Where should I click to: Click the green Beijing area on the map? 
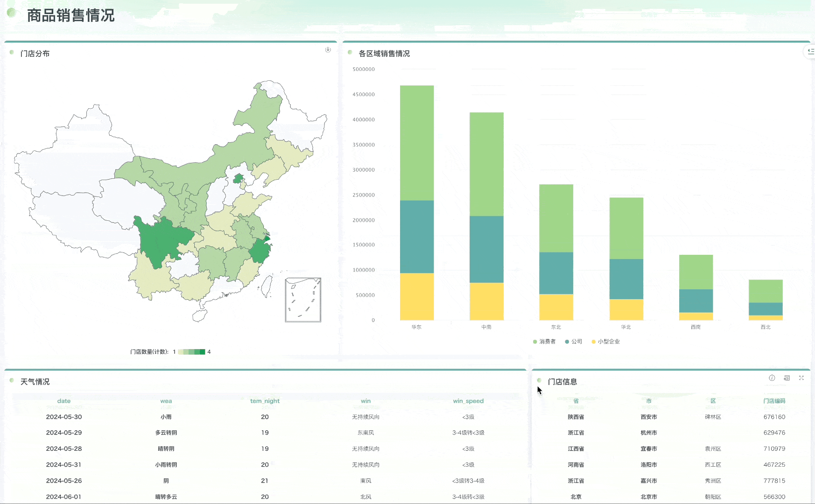239,178
